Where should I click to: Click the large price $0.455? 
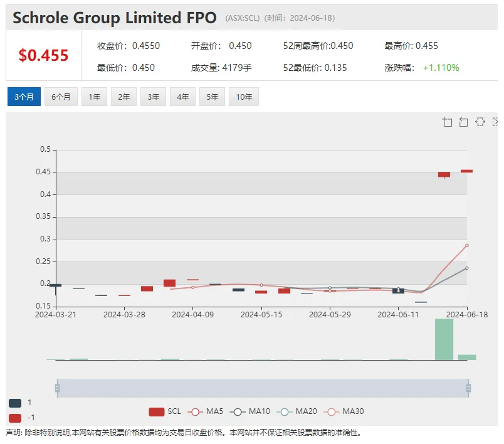click(x=43, y=55)
